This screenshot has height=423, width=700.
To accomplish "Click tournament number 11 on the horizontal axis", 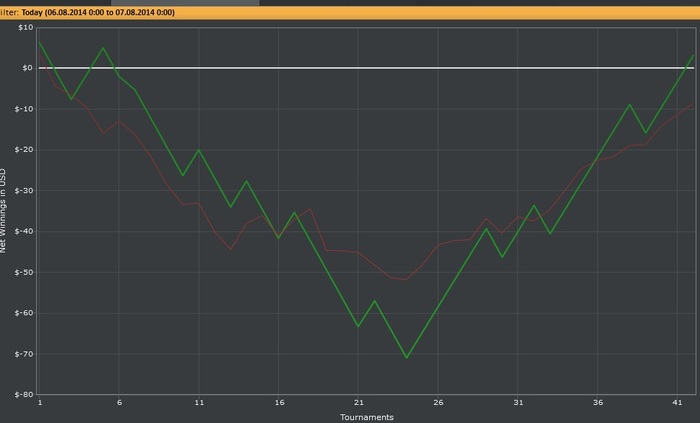I will click(199, 402).
